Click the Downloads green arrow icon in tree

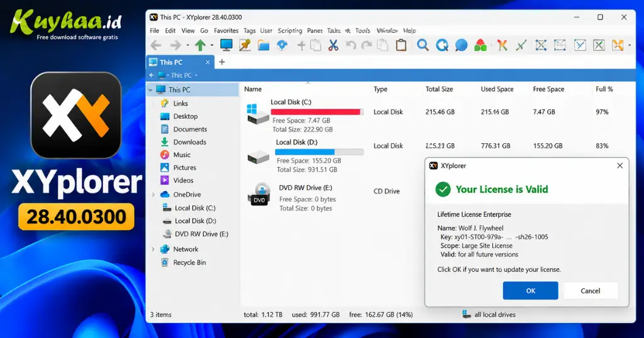click(x=165, y=142)
